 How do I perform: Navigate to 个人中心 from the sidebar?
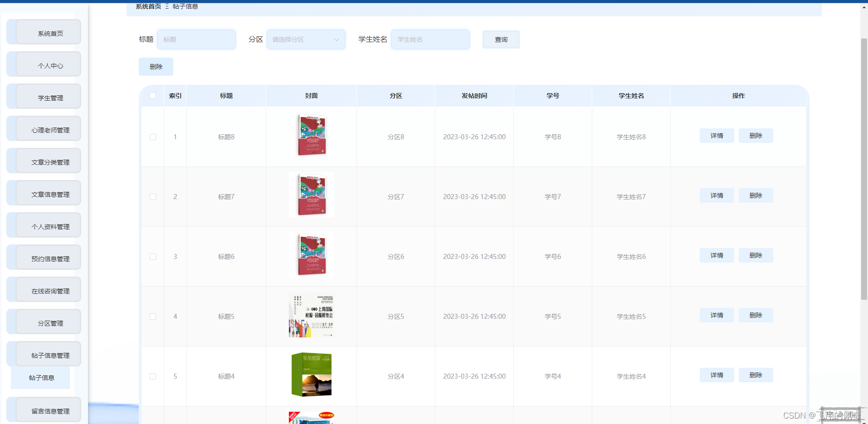click(43, 64)
